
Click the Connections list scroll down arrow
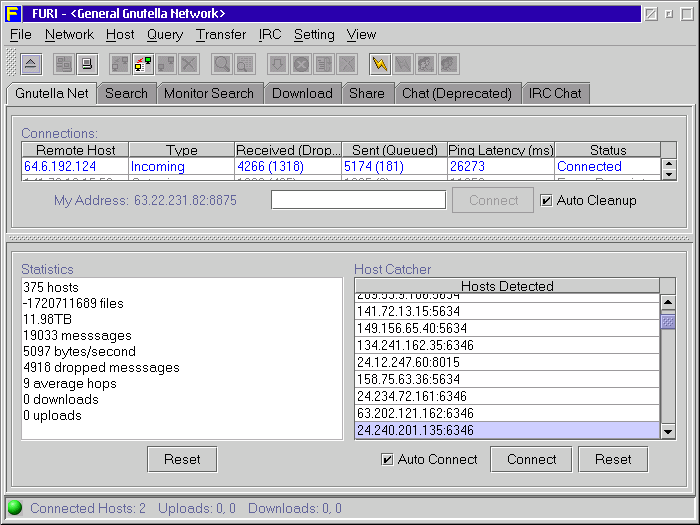tap(669, 175)
